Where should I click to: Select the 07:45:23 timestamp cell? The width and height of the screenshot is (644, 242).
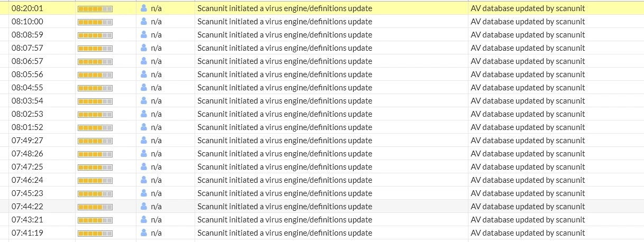42,193
